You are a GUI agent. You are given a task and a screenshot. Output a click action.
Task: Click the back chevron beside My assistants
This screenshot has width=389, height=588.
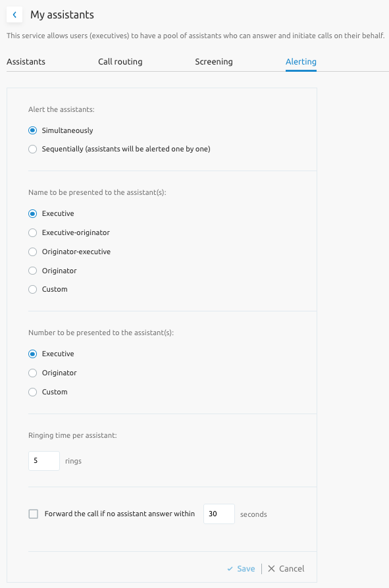pyautogui.click(x=14, y=14)
